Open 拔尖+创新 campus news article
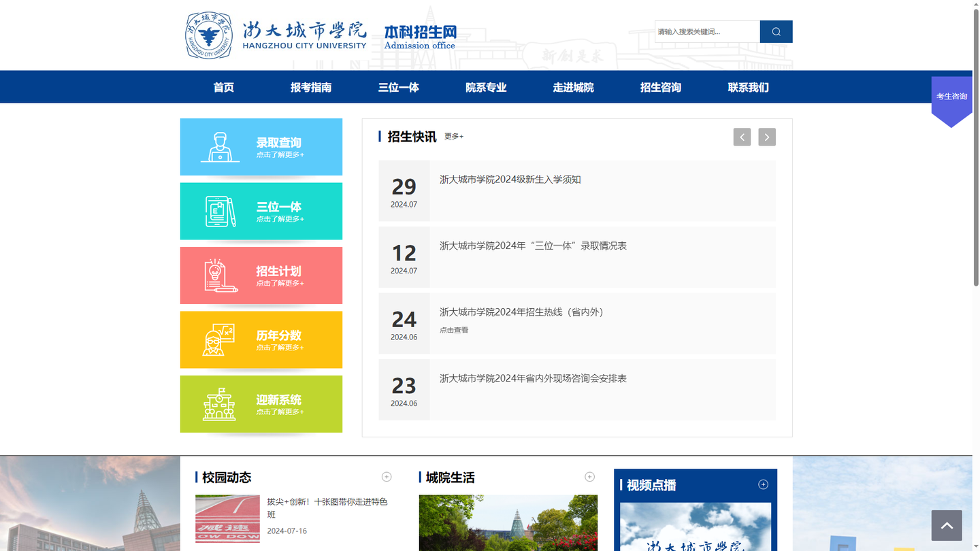Screen dimensions: 980x551 [x=327, y=508]
